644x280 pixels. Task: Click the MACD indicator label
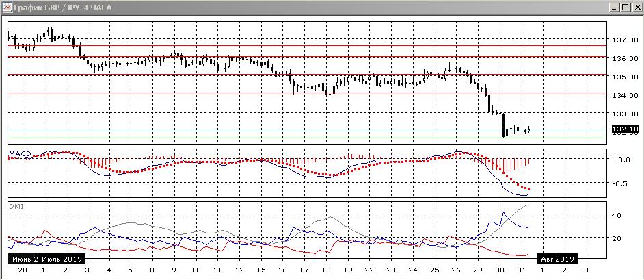[x=21, y=155]
